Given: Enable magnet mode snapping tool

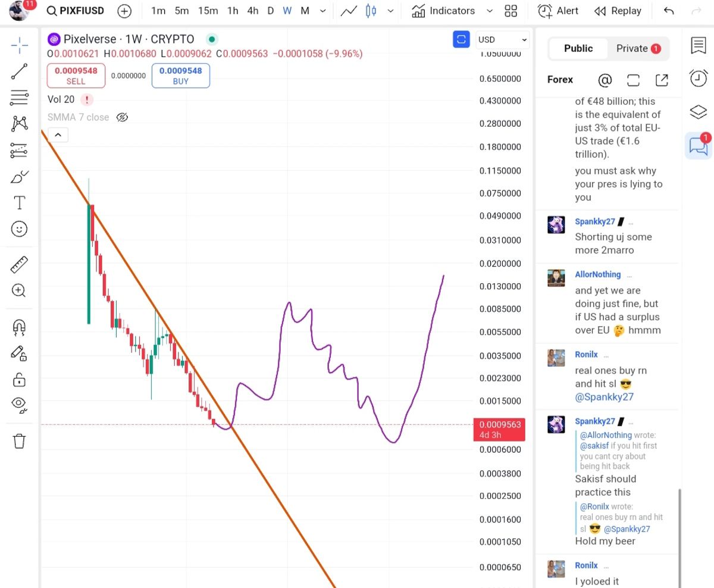Looking at the screenshot, I should click(x=19, y=327).
